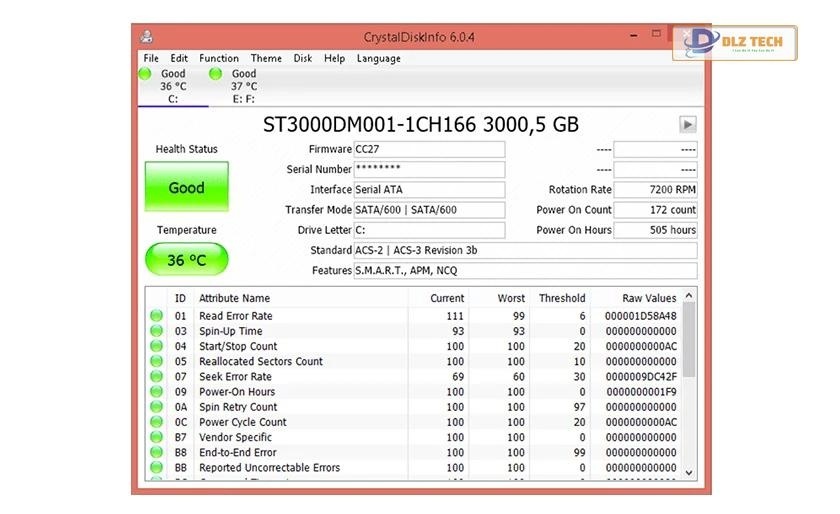The height and width of the screenshot is (514, 840).
Task: Open the Edit menu
Action: pos(179,58)
